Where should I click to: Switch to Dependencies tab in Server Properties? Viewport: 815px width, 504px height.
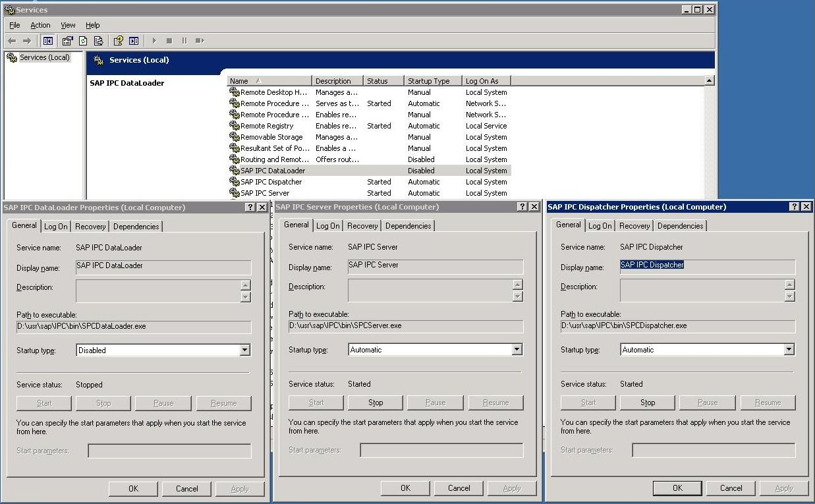pyautogui.click(x=408, y=225)
